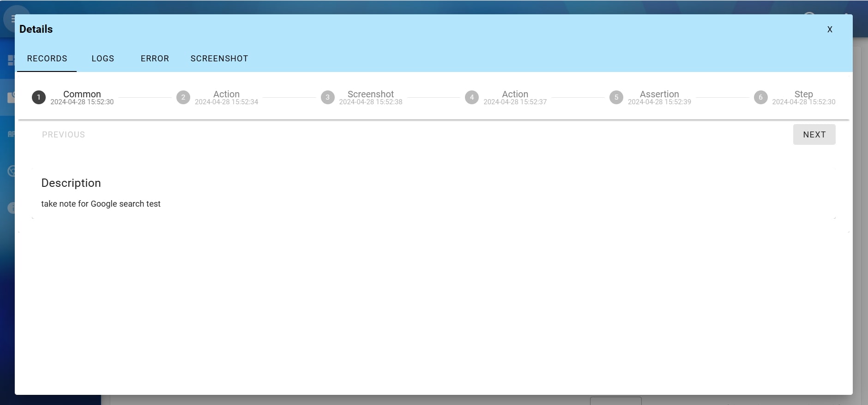Click timestamp 2024-04-28 15:52:38
Screen dimensions: 868x405
coord(371,102)
